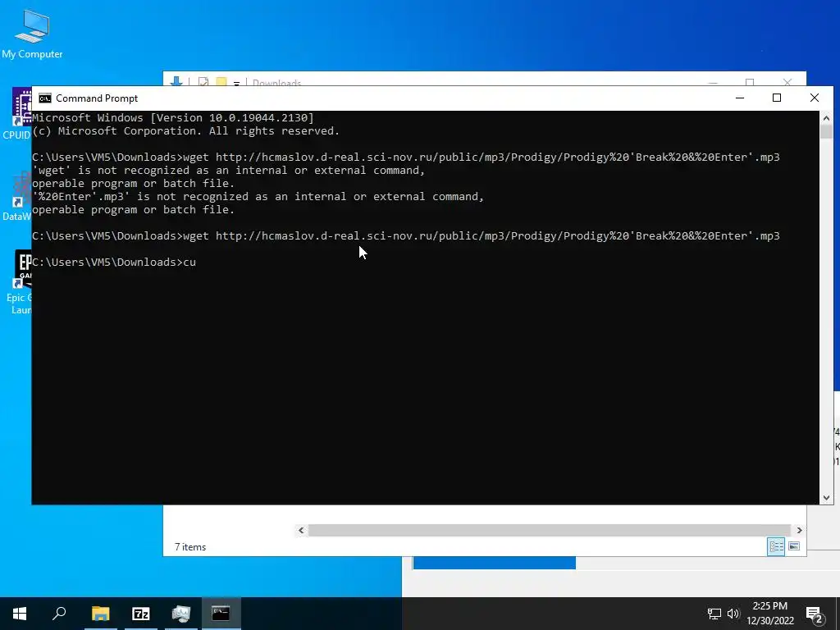The width and height of the screenshot is (840, 630).
Task: Open taskbar search magnifier
Action: coord(59,614)
